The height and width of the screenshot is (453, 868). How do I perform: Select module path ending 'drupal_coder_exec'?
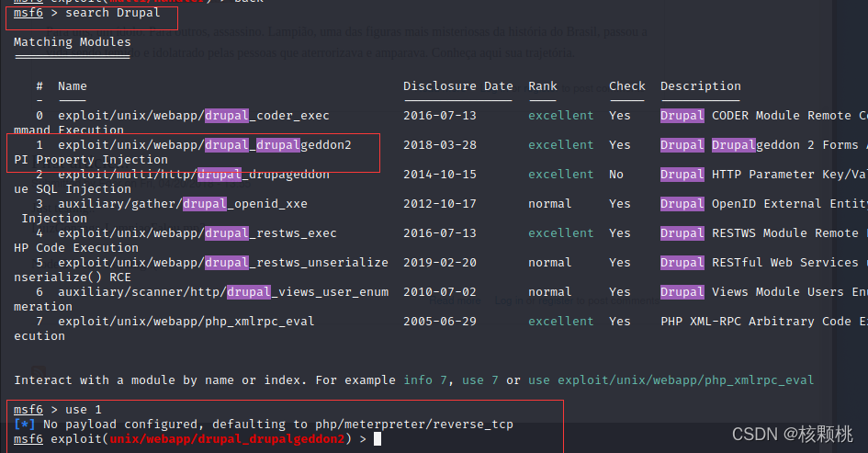pos(194,116)
